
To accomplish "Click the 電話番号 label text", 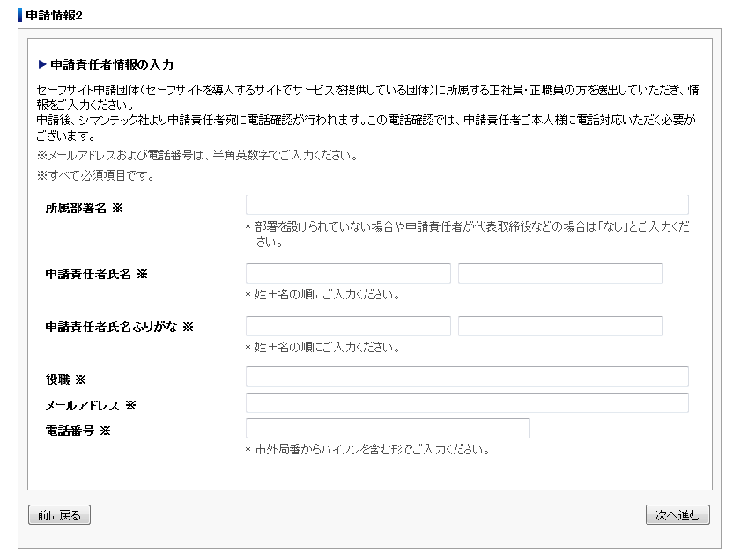I will tap(70, 431).
